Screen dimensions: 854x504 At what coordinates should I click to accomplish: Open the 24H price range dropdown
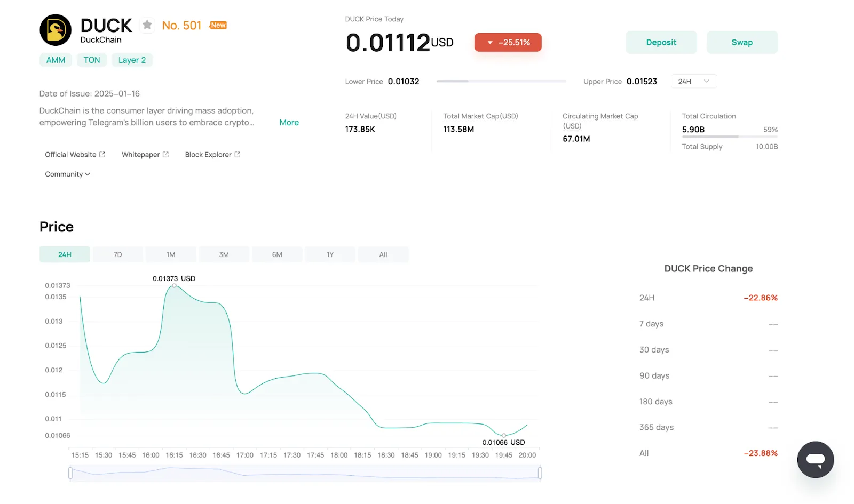(694, 82)
